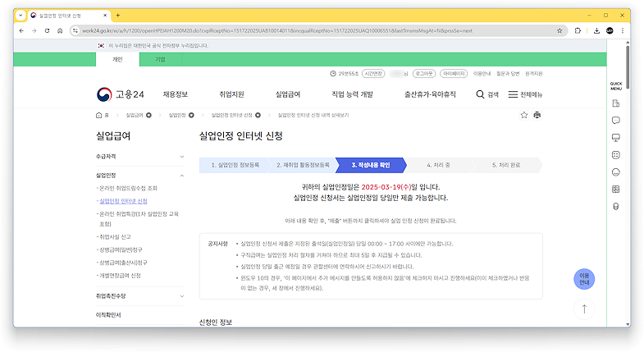
Task: Click step 3. 작성내용 확인
Action: click(x=371, y=165)
